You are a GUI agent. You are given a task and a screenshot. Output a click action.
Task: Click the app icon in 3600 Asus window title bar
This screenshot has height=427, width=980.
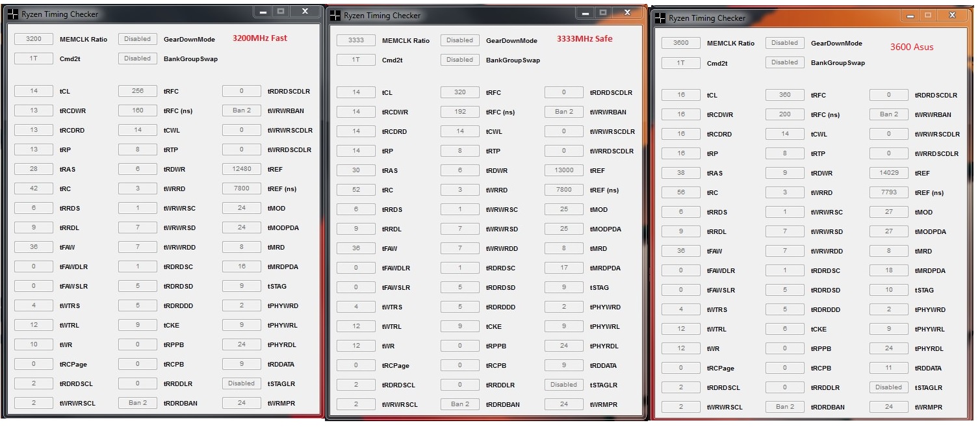tap(660, 18)
